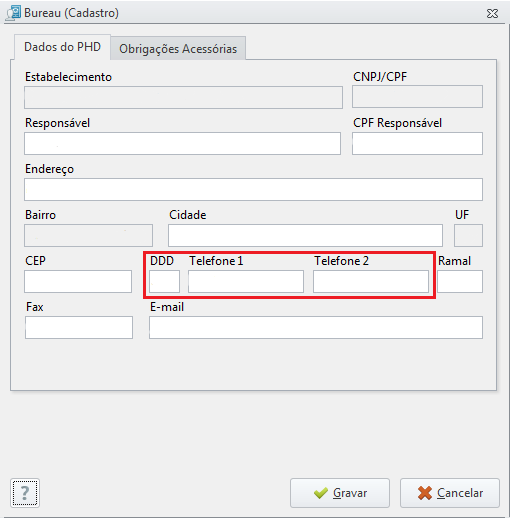Viewport: 510px width, 519px height.
Task: Close the Bureau (Cadastro) window
Action: point(492,14)
